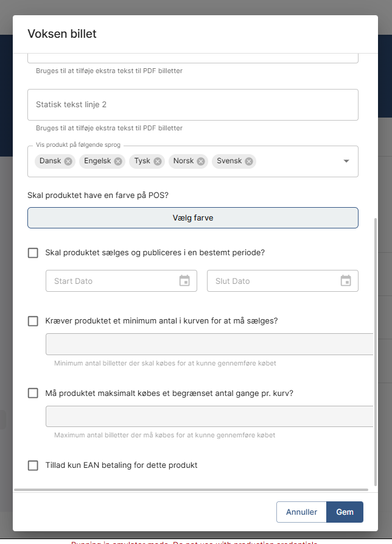Tick Tillad kun EAN betaling checkbox
The image size is (392, 544).
click(x=33, y=465)
